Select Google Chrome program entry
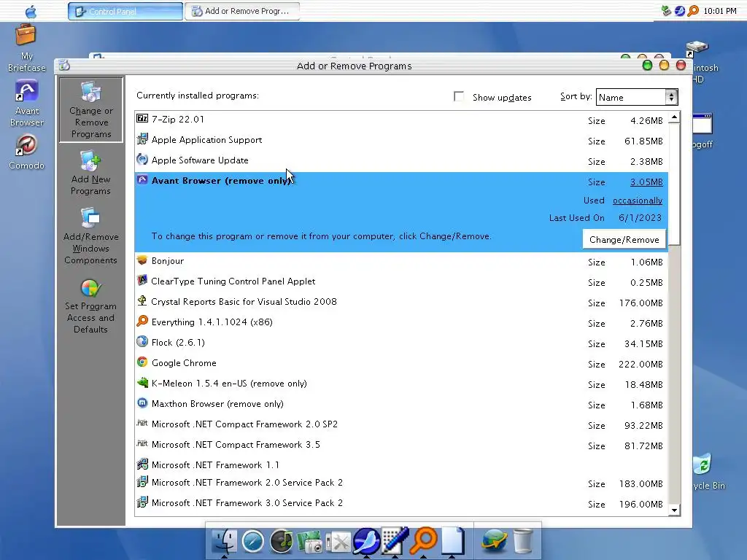The width and height of the screenshot is (747, 560). pos(401,364)
